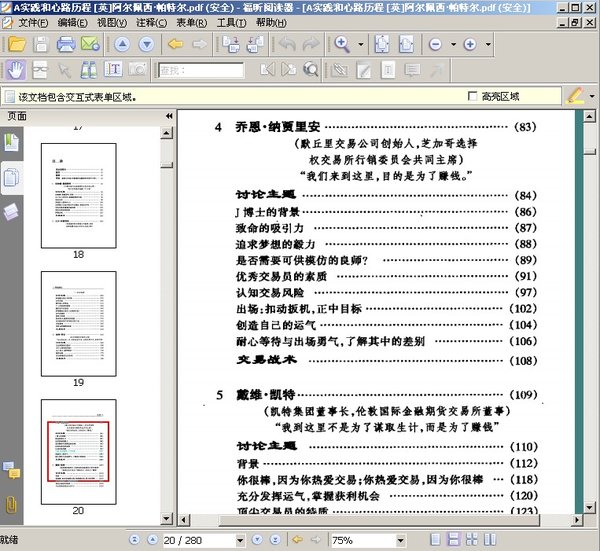The width and height of the screenshot is (600, 551).
Task: Click the Save disk icon
Action: [41, 44]
